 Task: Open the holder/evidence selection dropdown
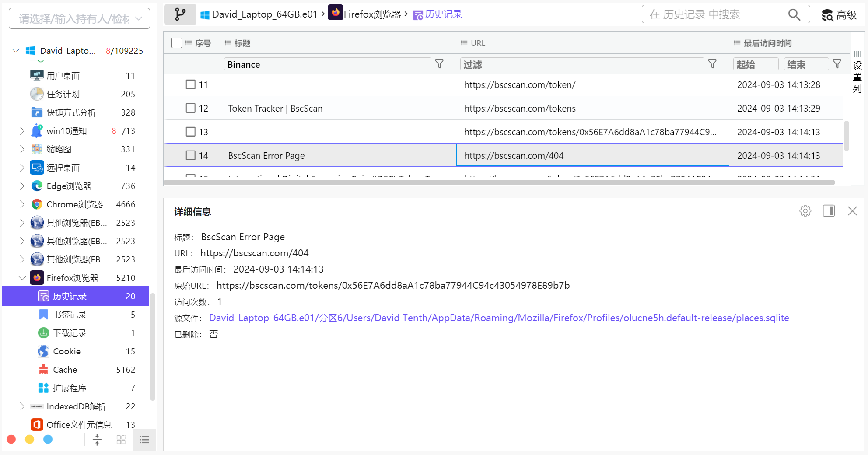[79, 18]
